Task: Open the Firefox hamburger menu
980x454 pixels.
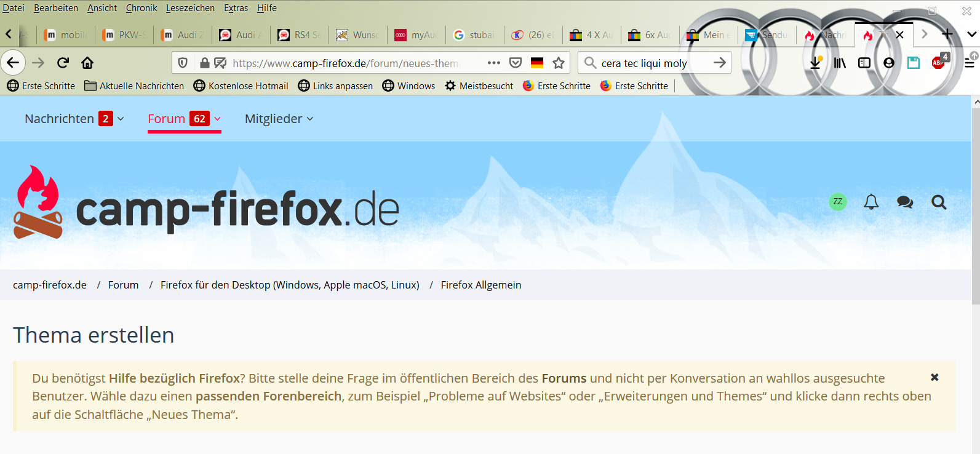Action: pos(970,63)
